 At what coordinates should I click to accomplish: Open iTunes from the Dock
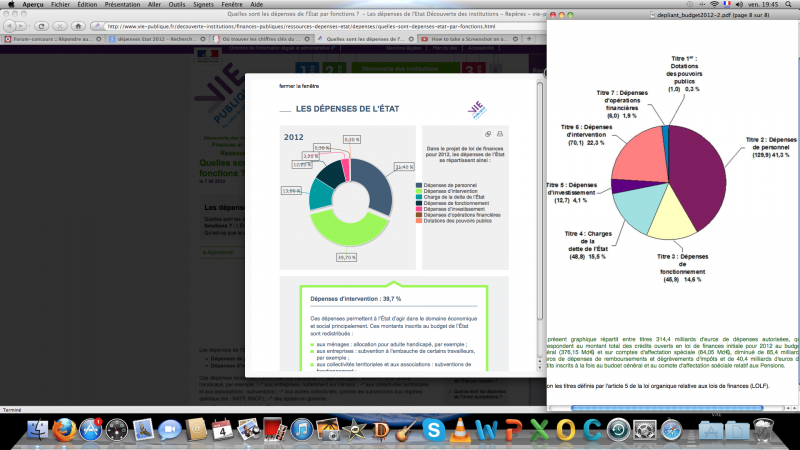(300, 429)
